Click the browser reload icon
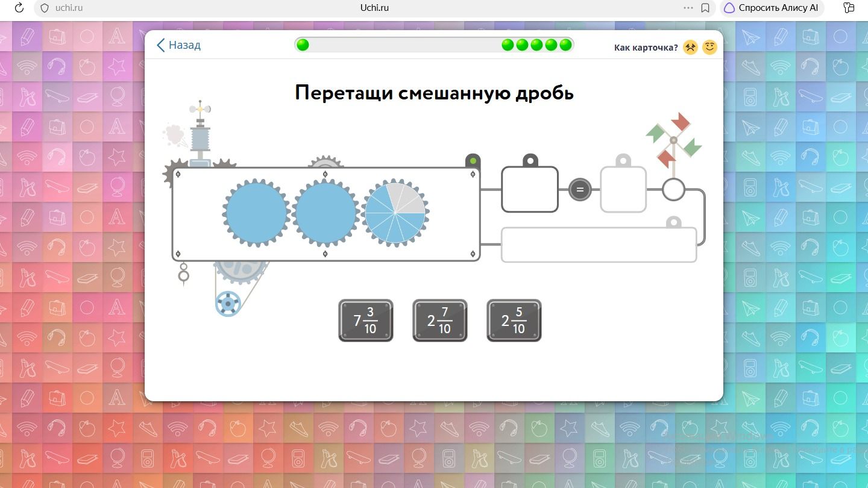The width and height of the screenshot is (868, 488). [19, 8]
